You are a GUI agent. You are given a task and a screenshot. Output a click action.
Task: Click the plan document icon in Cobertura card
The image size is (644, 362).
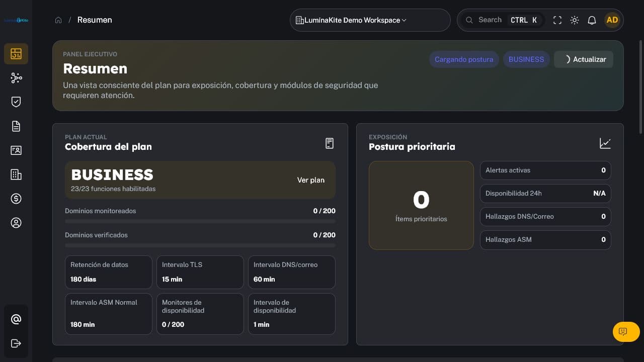[x=330, y=143]
